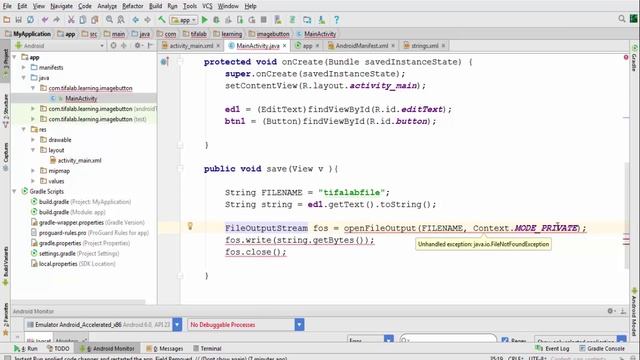Click the logcat search input field
The image size is (640, 360).
tap(448, 339)
